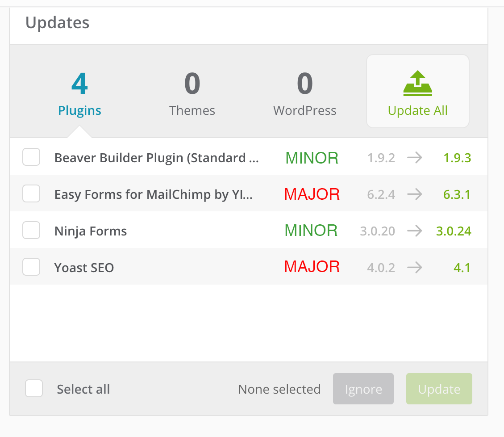Click the arrow icon in Beaver Builder row

point(415,158)
